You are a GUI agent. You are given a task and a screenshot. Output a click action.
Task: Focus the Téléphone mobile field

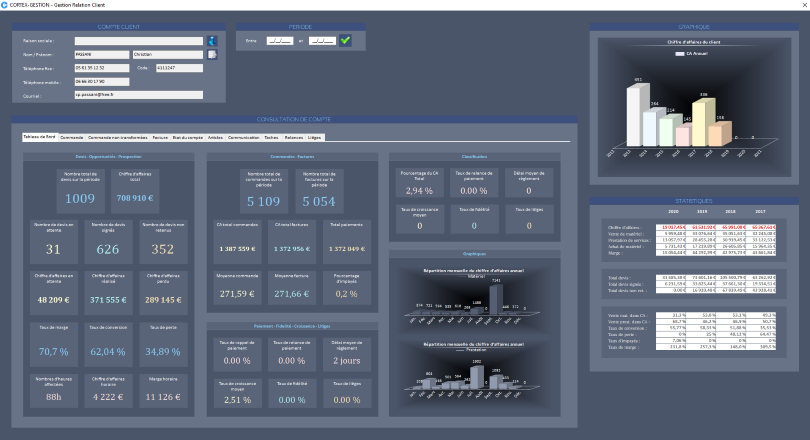(102, 82)
